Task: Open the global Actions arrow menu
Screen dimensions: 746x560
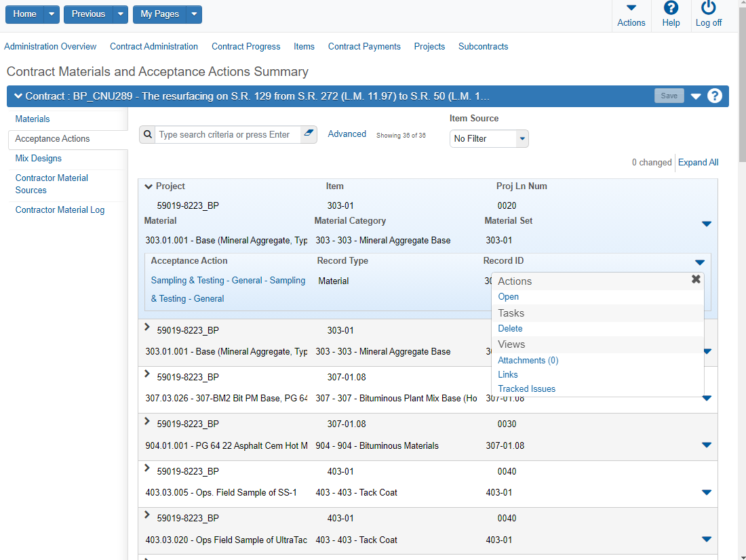Action: pos(631,8)
